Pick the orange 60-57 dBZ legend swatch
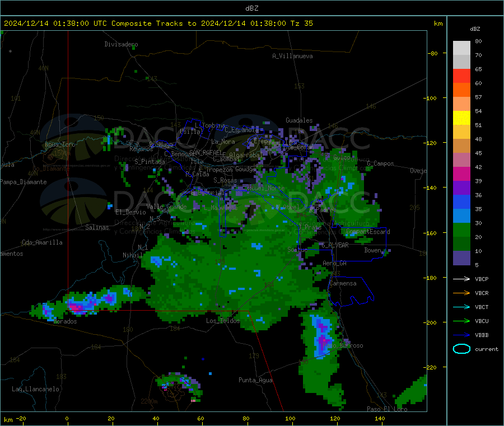The image size is (504, 426). [461, 90]
